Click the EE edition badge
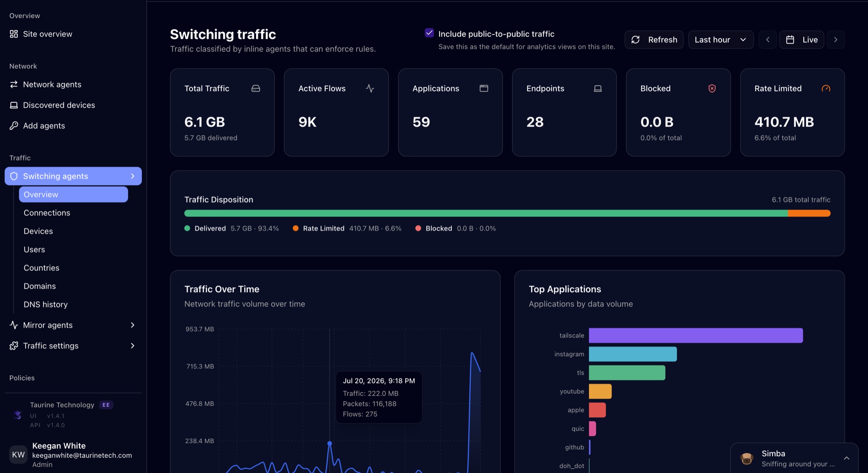 [x=106, y=405]
